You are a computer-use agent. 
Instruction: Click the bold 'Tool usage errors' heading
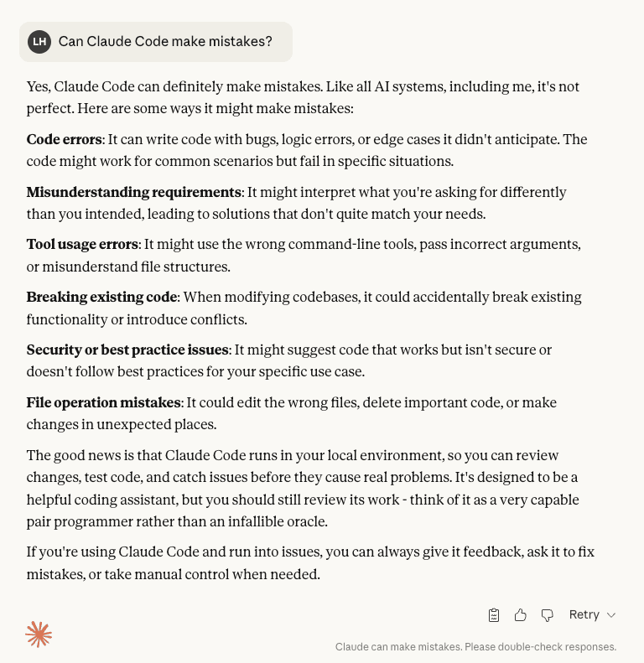click(x=82, y=245)
